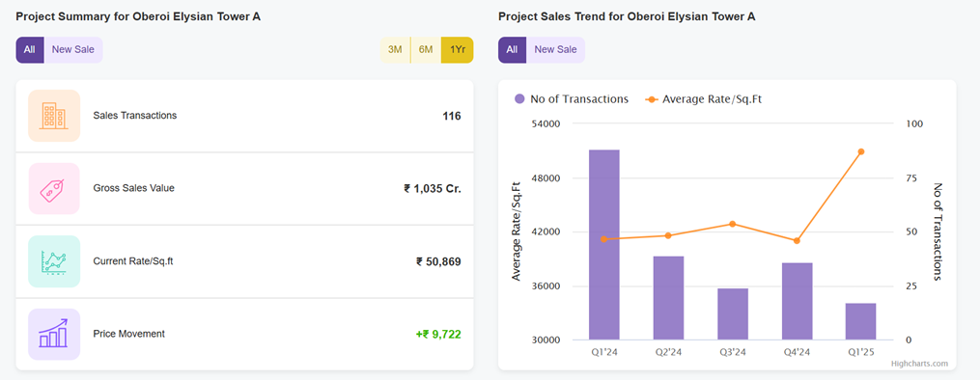Click the Current Rate/Sq.ft label
Image resolution: width=980 pixels, height=380 pixels.
(x=133, y=260)
